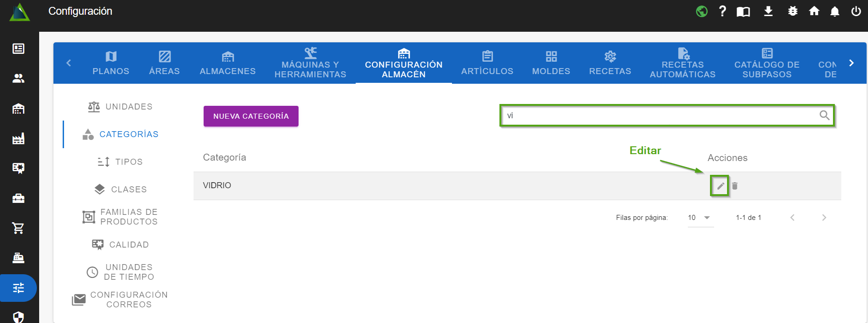Open FAMILIAS DE PRODUCTOS section
This screenshot has height=323, width=868.
tap(121, 217)
